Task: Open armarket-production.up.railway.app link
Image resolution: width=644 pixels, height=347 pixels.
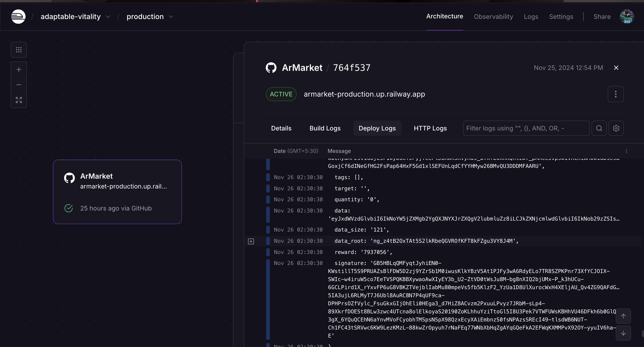Action: click(364, 94)
